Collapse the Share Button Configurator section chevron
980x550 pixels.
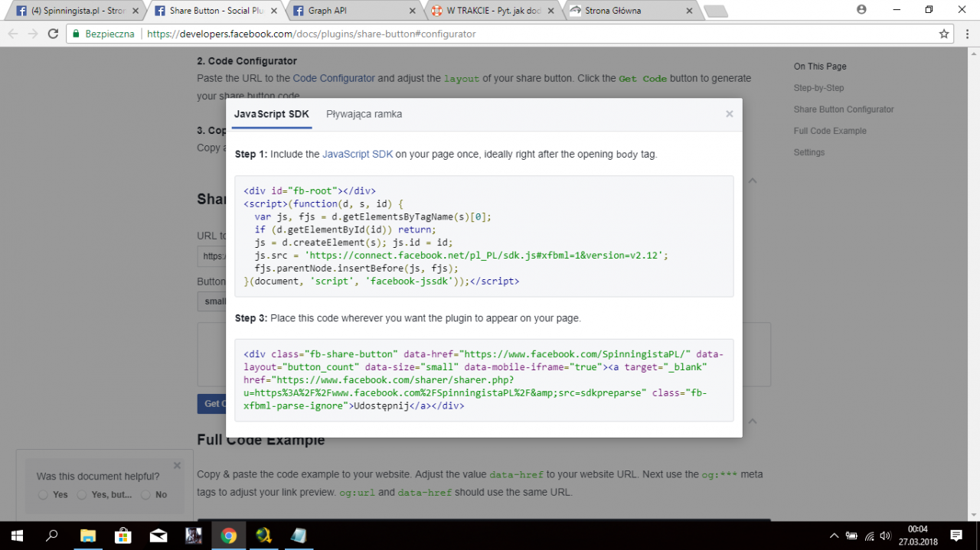(753, 181)
